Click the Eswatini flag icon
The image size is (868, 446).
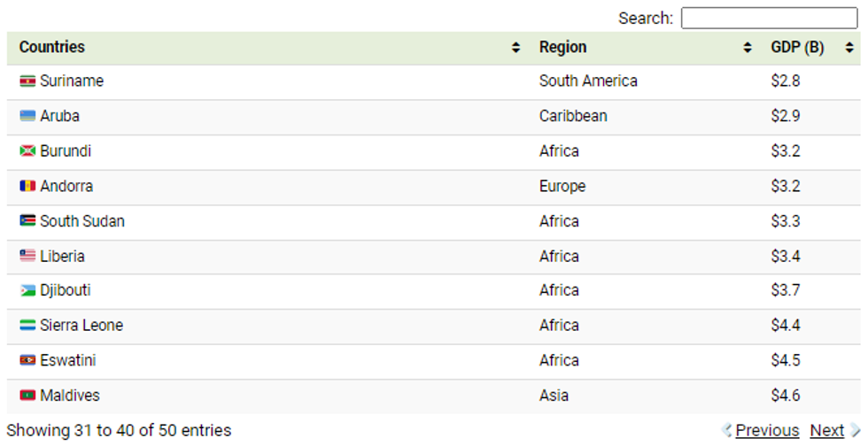(27, 361)
